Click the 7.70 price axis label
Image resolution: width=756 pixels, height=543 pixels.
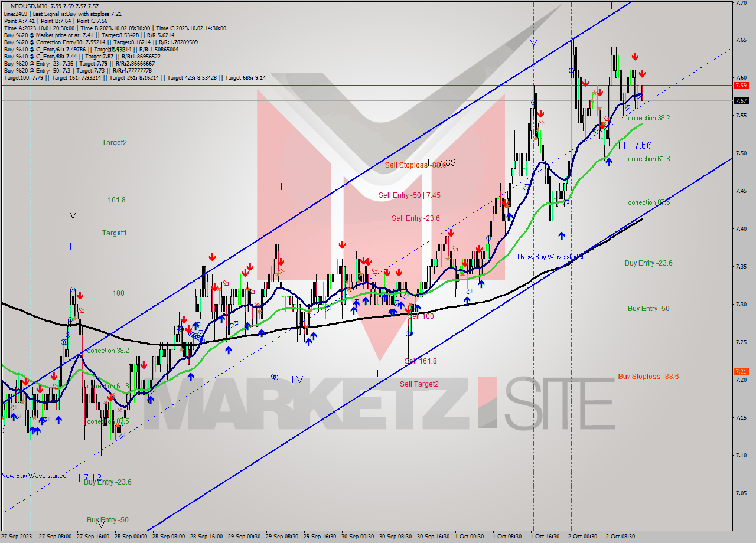(x=741, y=2)
